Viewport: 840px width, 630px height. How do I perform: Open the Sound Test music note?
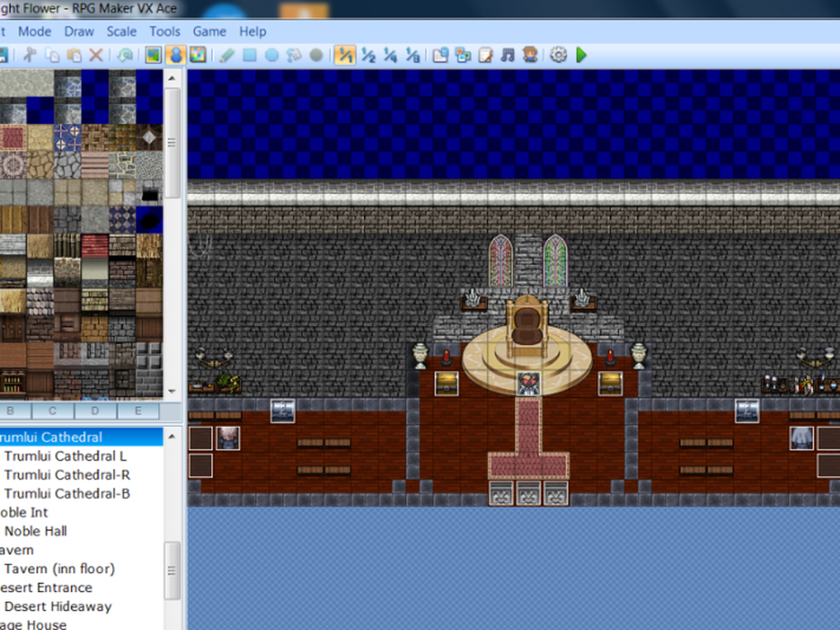(x=508, y=55)
